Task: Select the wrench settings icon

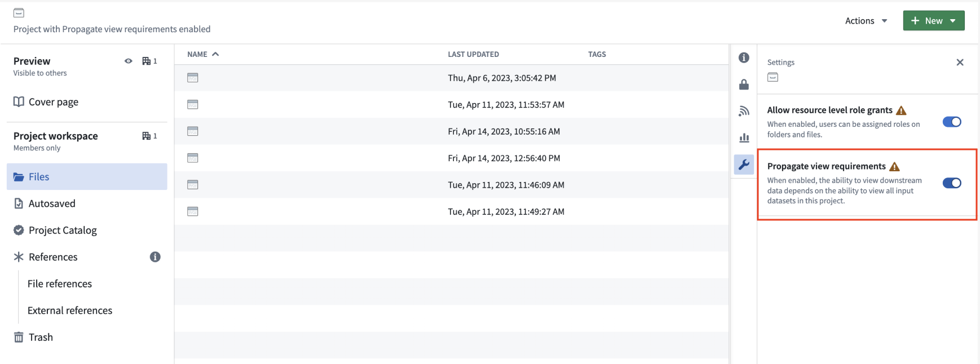Action: tap(744, 165)
